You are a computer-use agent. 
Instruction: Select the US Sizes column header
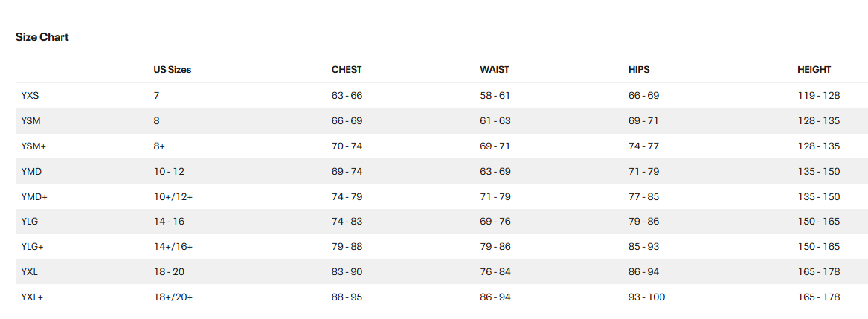172,70
